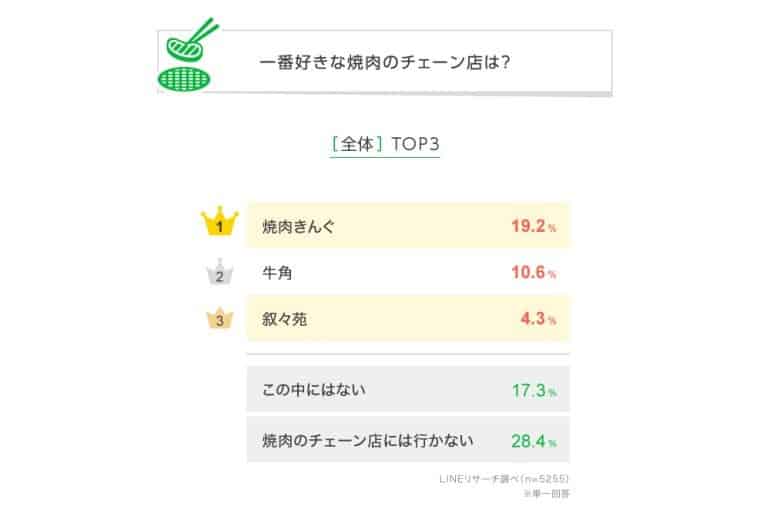Image resolution: width=770 pixels, height=520 pixels.
Task: Click the gray divider line below 叙々苑
Action: 408,354
